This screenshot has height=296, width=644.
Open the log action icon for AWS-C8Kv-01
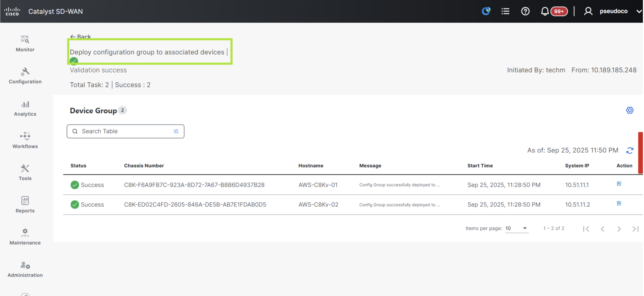point(619,184)
